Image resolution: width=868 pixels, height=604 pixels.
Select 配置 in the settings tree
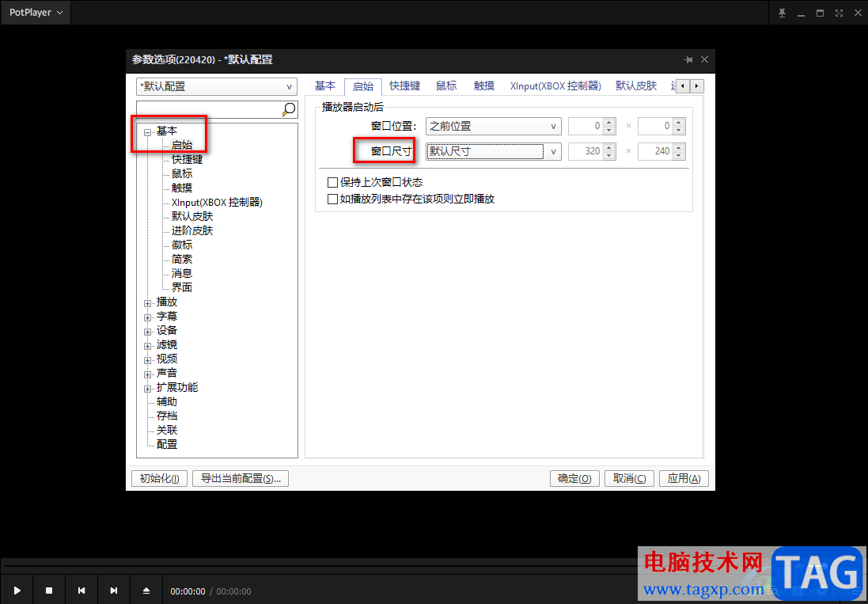coord(167,445)
